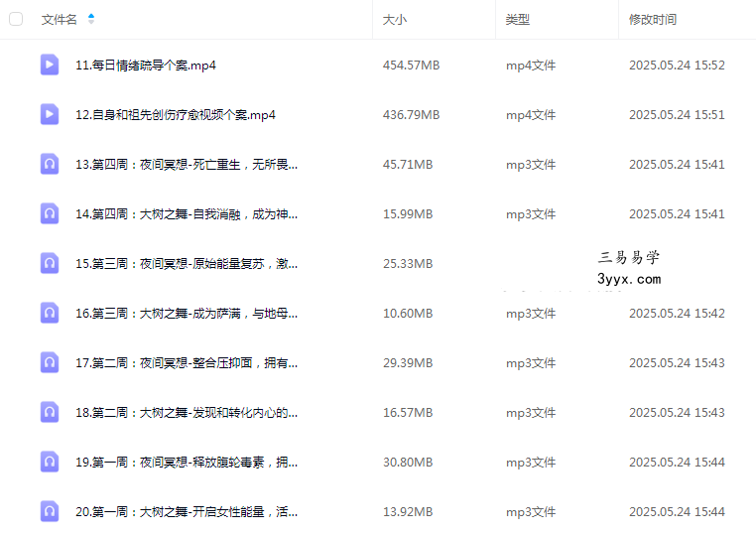The height and width of the screenshot is (535, 756).
Task: Click the mp3文件 type in row 20
Action: coord(531,512)
